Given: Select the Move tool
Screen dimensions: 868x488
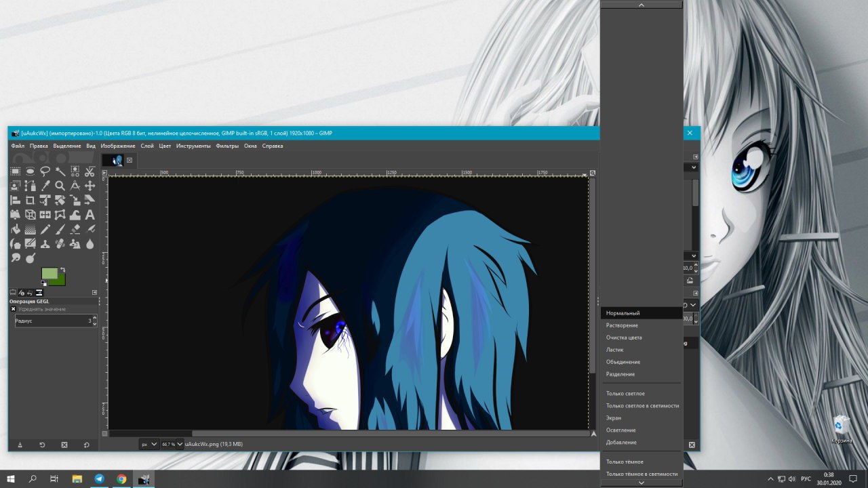Looking at the screenshot, I should [90, 185].
